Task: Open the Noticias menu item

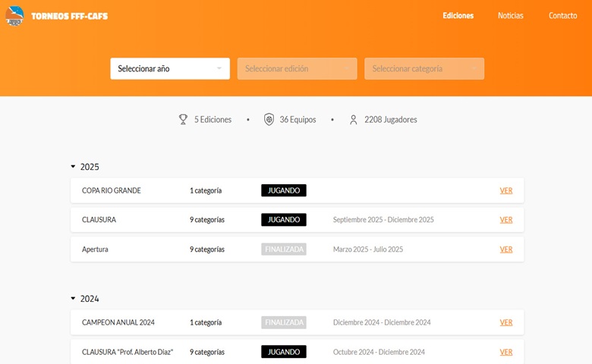Action: tap(510, 16)
